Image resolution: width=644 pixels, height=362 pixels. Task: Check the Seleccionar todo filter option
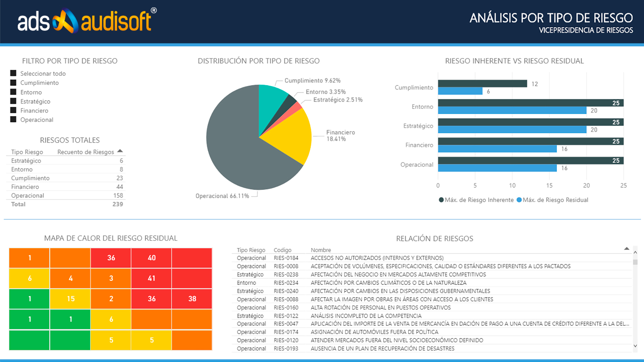[13, 73]
